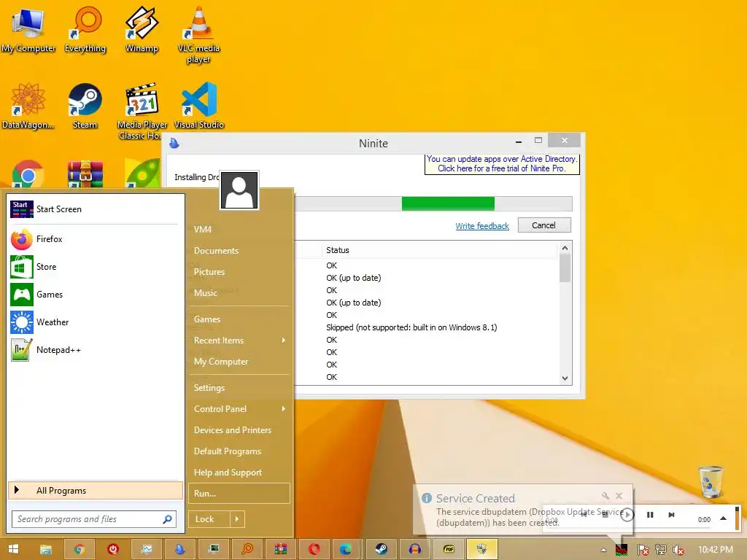Screen dimensions: 747x560
Task: Click the Ninite installation progress bar
Action: click(433, 204)
